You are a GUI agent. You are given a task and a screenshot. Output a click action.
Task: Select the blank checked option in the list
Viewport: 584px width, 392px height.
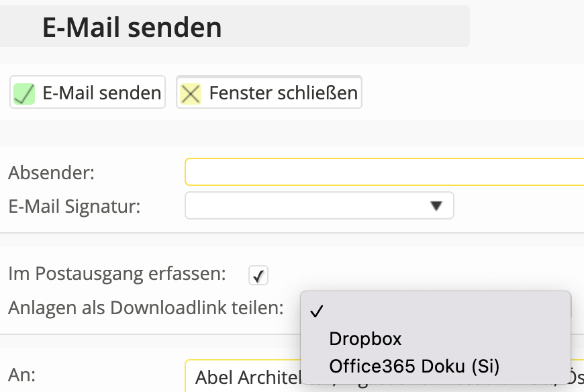coord(430,311)
